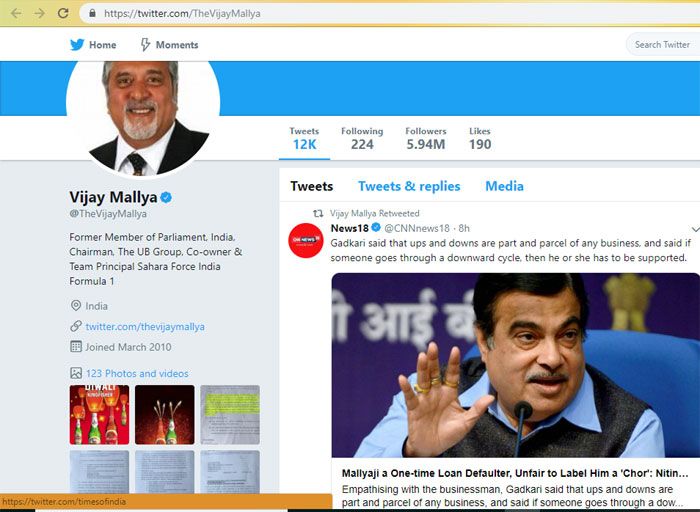Viewport: 700px width, 512px height.
Task: Click the Twitter bird logo
Action: click(x=77, y=45)
